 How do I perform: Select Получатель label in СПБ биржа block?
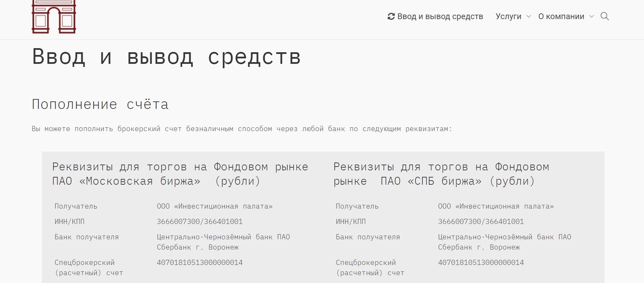pos(357,206)
